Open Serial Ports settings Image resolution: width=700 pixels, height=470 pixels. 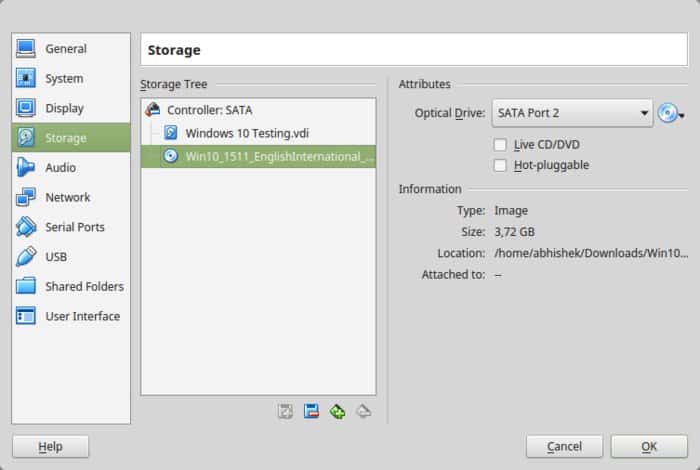[75, 227]
